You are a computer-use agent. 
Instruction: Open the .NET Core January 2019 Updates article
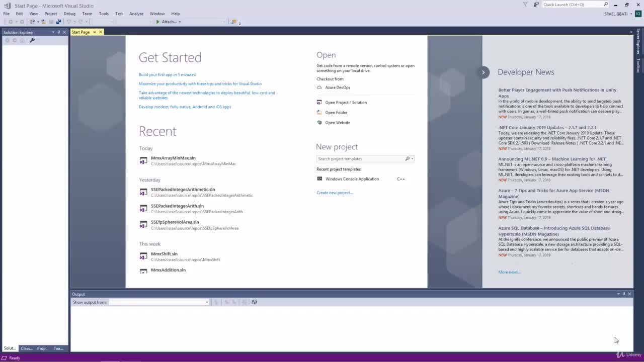tap(547, 128)
